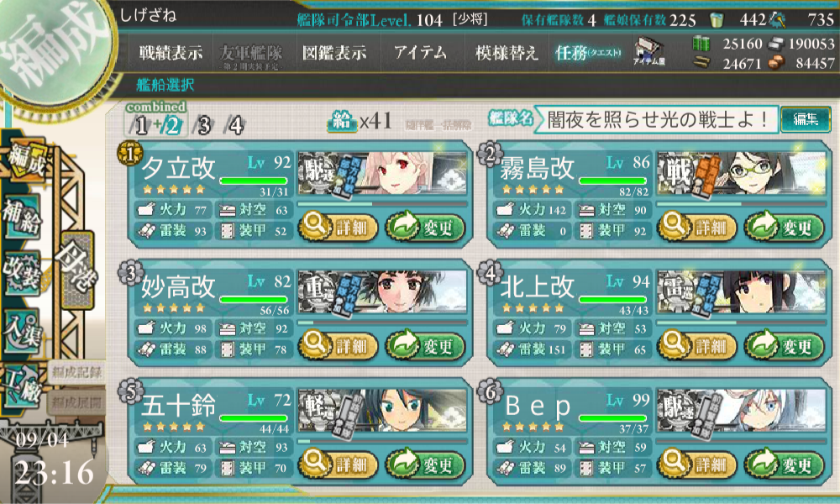Image resolution: width=840 pixels, height=504 pixels.
Task: Switch to fleet 3 tab
Action: (x=204, y=125)
